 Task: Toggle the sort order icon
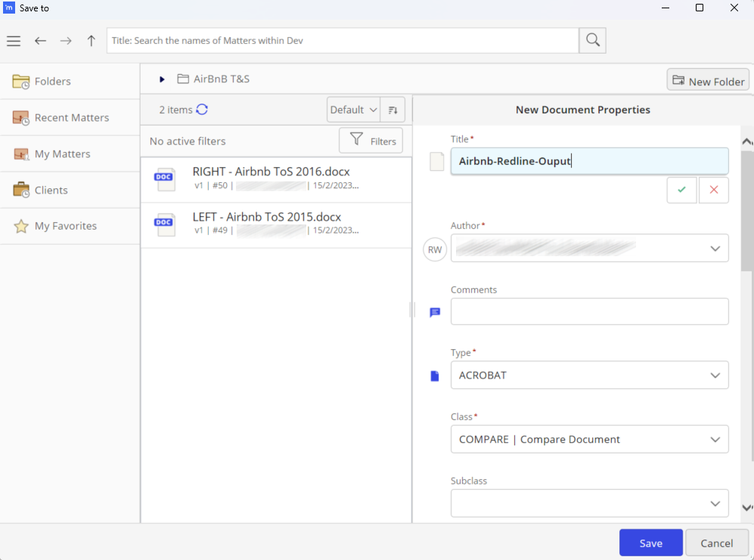(x=393, y=110)
